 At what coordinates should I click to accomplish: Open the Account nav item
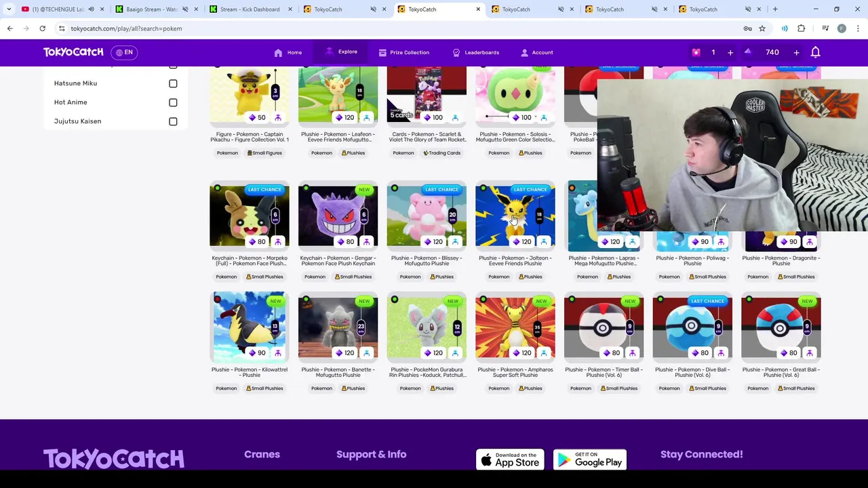tap(536, 52)
